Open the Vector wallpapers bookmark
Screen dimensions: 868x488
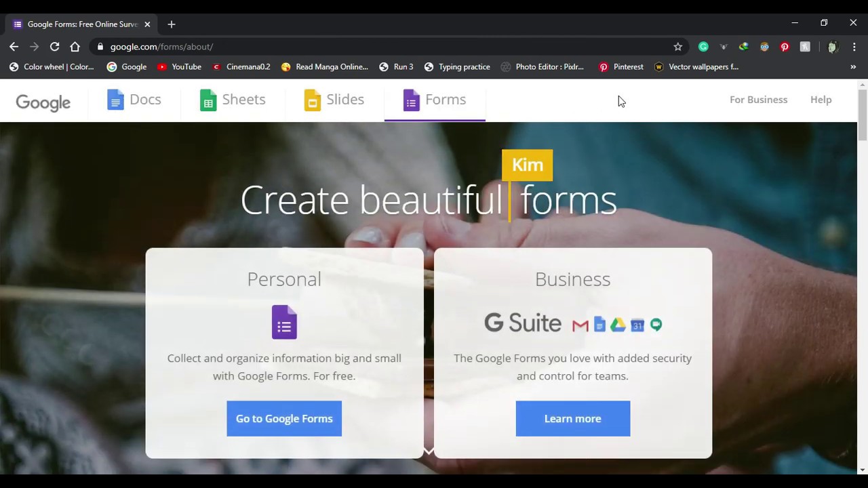pyautogui.click(x=696, y=67)
